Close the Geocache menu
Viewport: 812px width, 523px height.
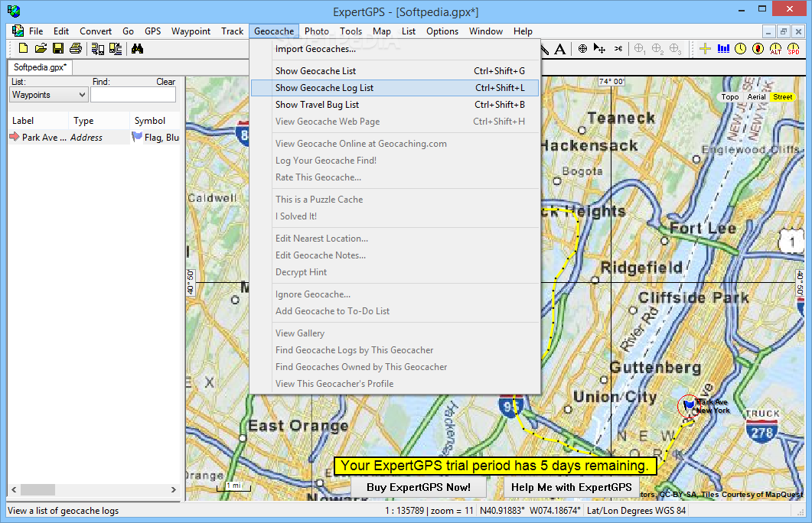click(274, 31)
